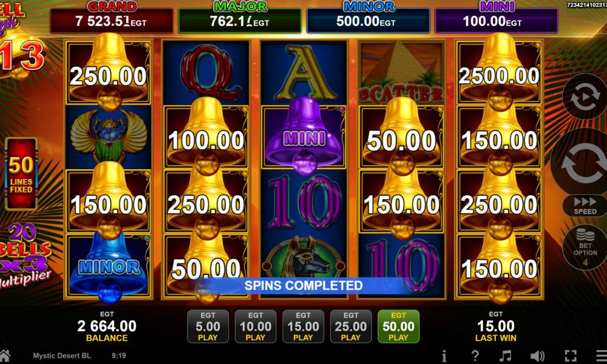The height and width of the screenshot is (364, 607).
Task: Click the GRAND jackpot display
Action: pos(112,18)
